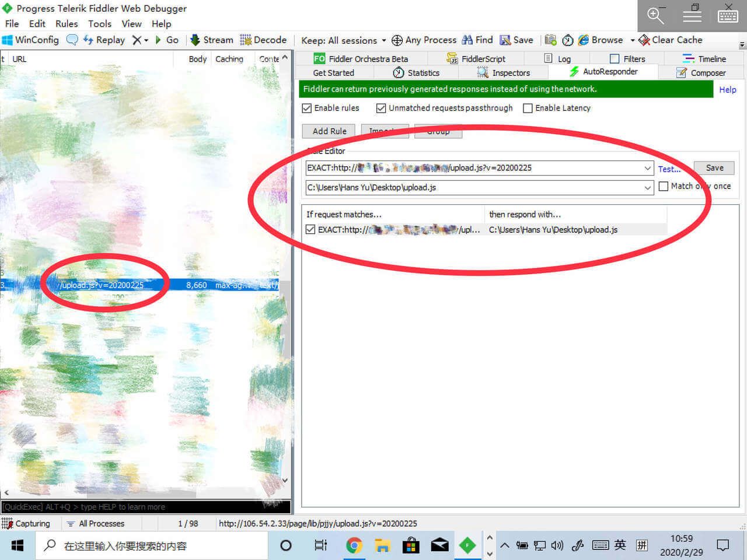The image size is (747, 560).
Task: Check Match only once option
Action: (664, 186)
